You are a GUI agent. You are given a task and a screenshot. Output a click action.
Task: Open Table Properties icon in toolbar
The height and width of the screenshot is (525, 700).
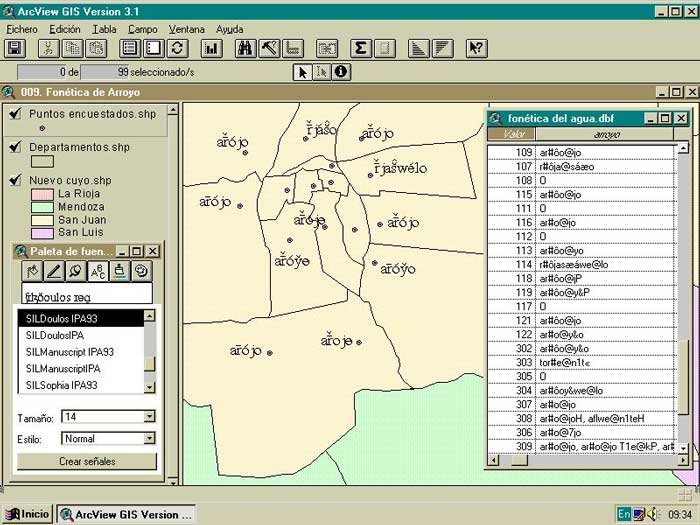130,49
